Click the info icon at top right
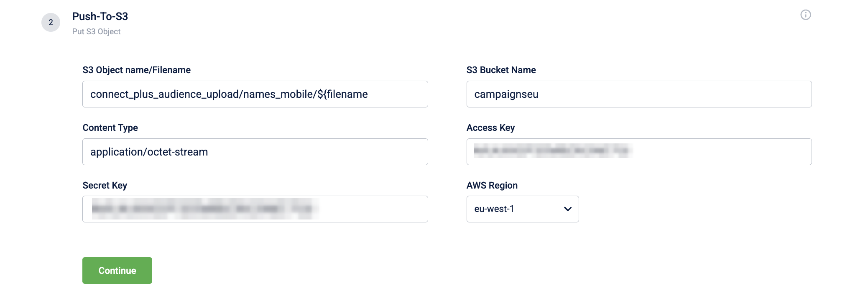This screenshot has width=868, height=296. 805,15
